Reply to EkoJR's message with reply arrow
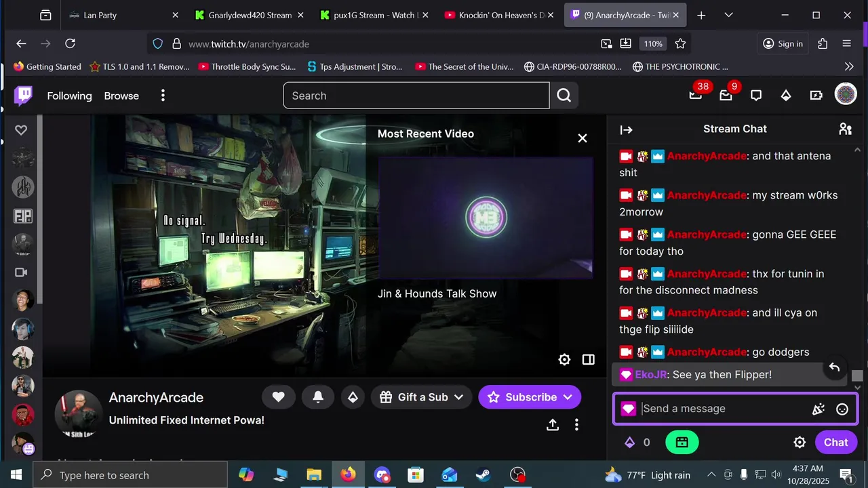Image resolution: width=868 pixels, height=488 pixels. tap(834, 367)
